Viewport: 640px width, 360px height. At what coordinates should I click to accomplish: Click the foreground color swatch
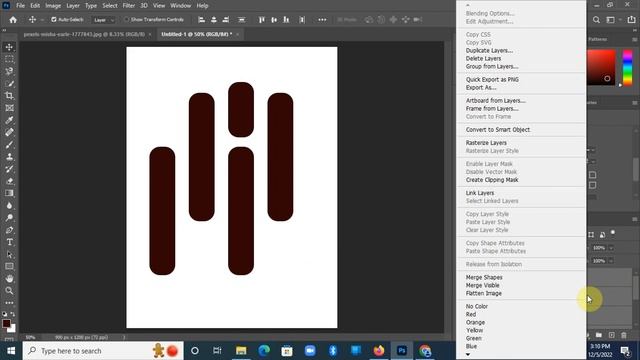[6, 324]
